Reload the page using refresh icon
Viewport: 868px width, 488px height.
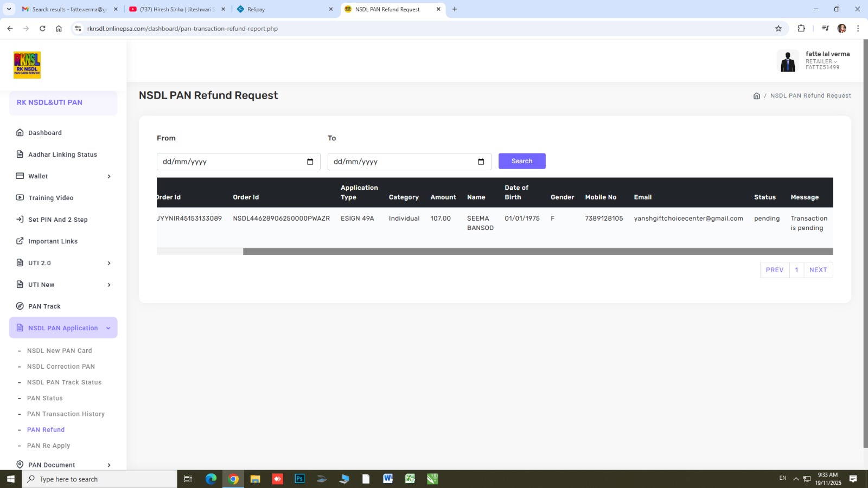tap(42, 29)
